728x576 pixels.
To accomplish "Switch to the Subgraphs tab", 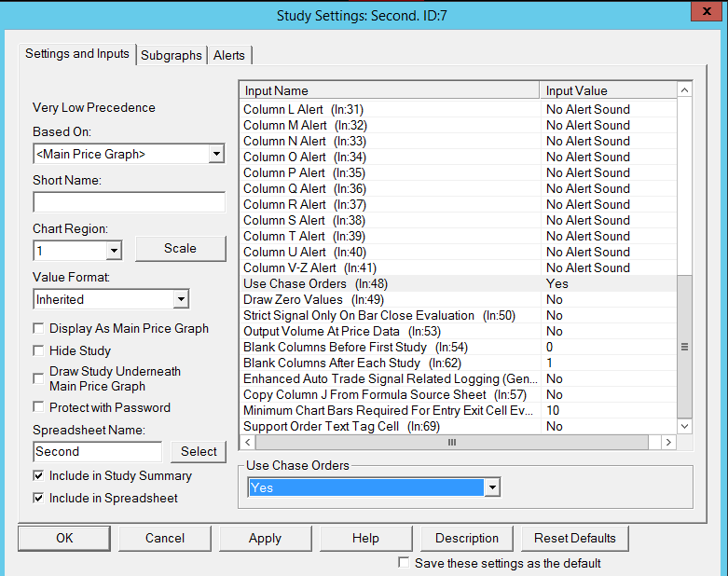I will (x=171, y=55).
